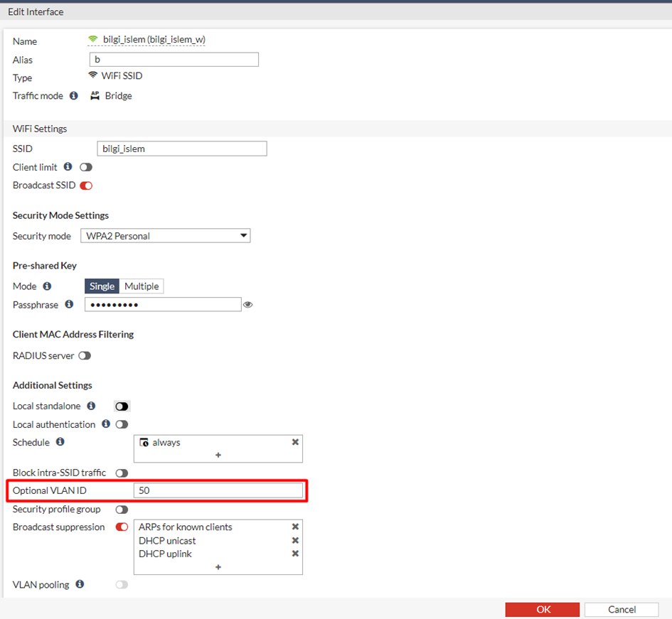The width and height of the screenshot is (672, 619).
Task: Click the Client limit info icon
Action: point(68,167)
